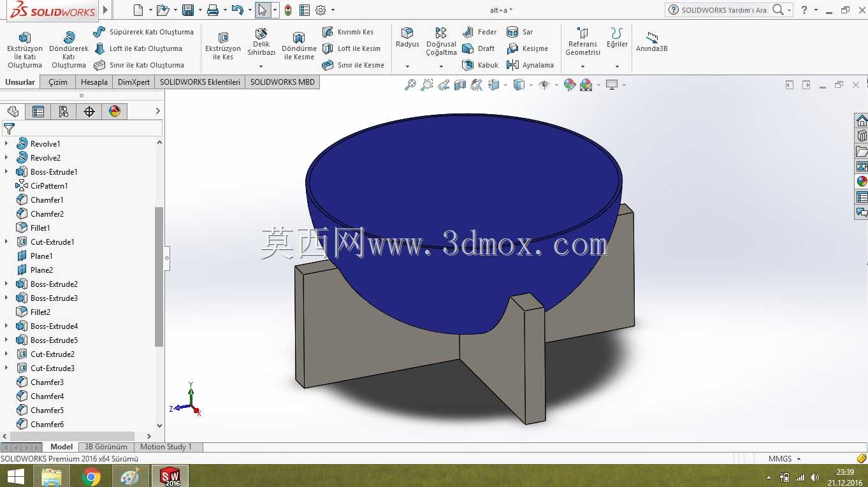Open the DimXpert tab

(x=134, y=82)
